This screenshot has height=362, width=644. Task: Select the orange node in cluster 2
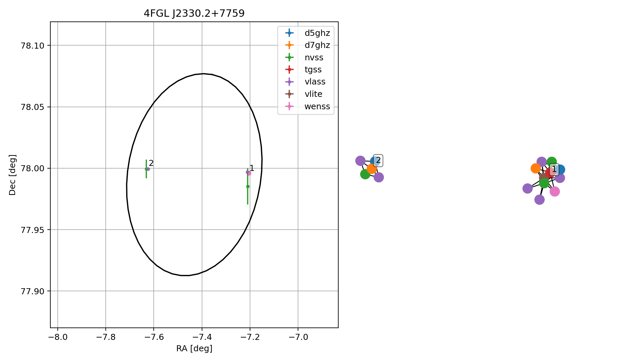tap(372, 169)
